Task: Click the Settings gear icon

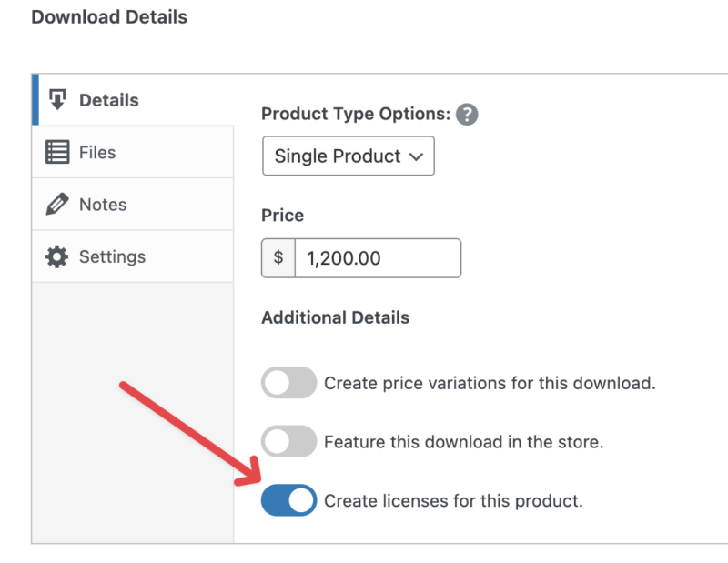Action: [x=57, y=256]
